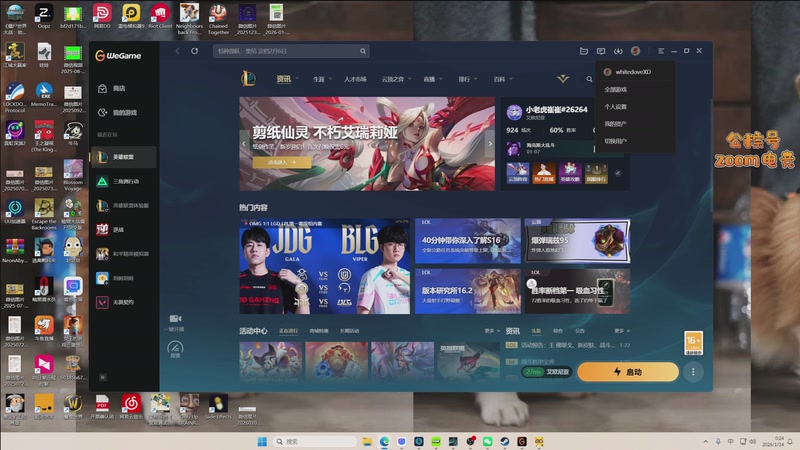The height and width of the screenshot is (450, 800).
Task: Select whitedoveXD in the account menu
Action: coord(635,72)
